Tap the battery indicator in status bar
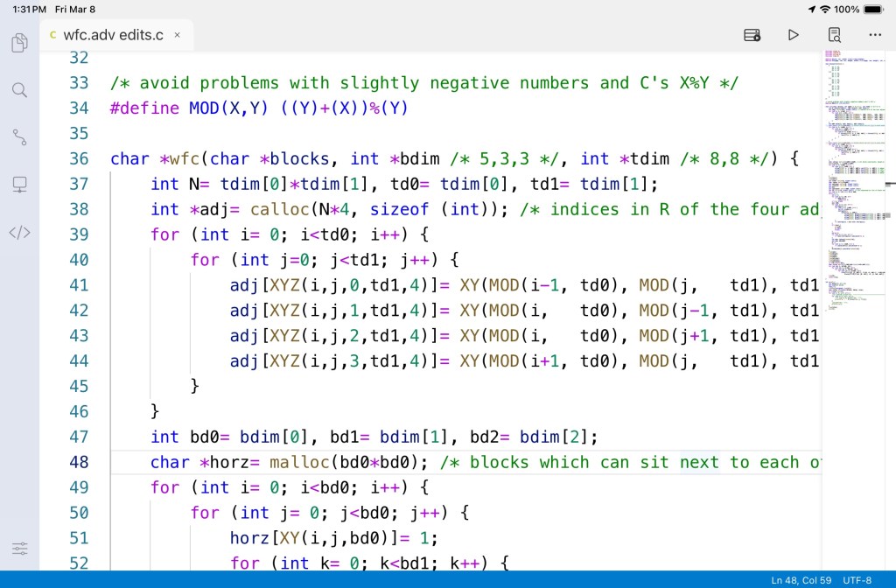The image size is (896, 588). pyautogui.click(x=873, y=9)
